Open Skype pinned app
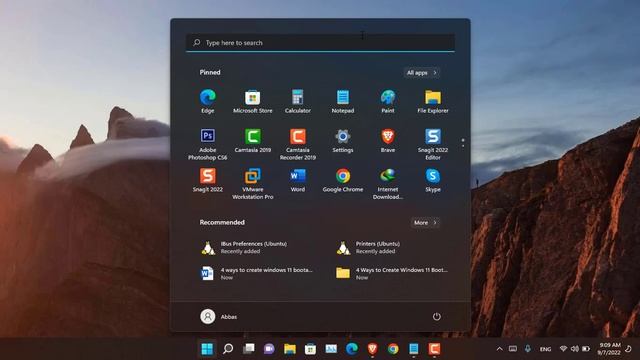640x360 pixels. point(433,180)
